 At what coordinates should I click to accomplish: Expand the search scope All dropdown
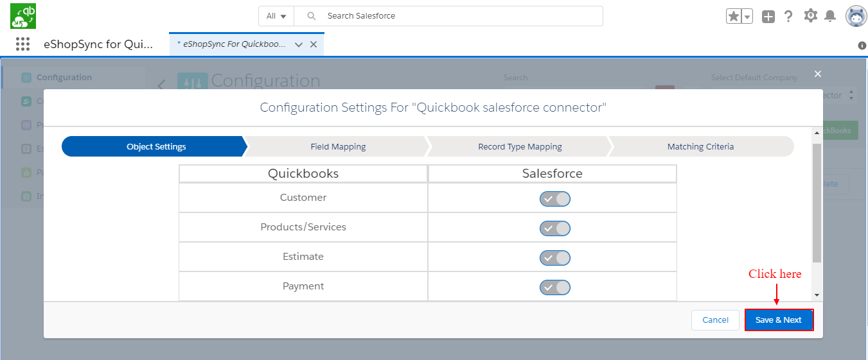point(276,16)
